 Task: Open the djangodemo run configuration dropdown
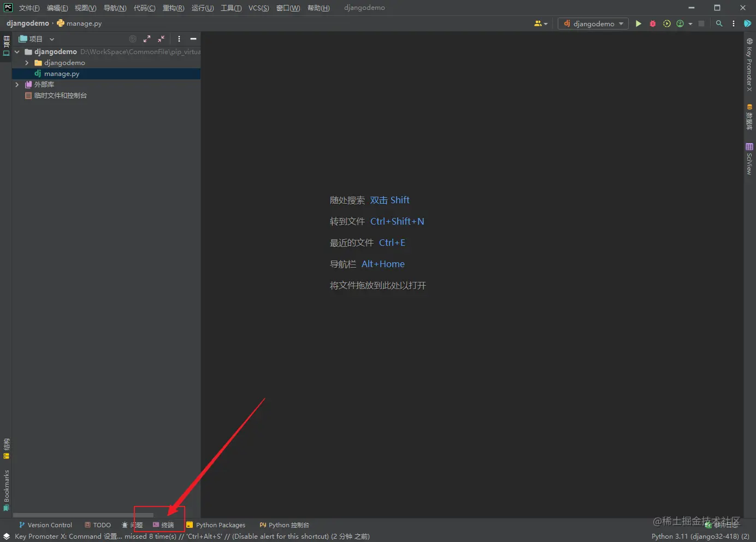(593, 23)
